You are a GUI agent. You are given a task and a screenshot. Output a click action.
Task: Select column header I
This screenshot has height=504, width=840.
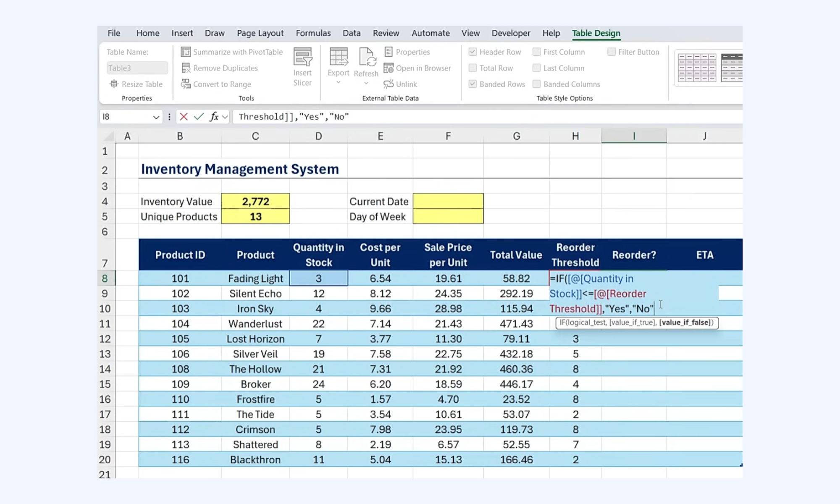[x=634, y=136]
